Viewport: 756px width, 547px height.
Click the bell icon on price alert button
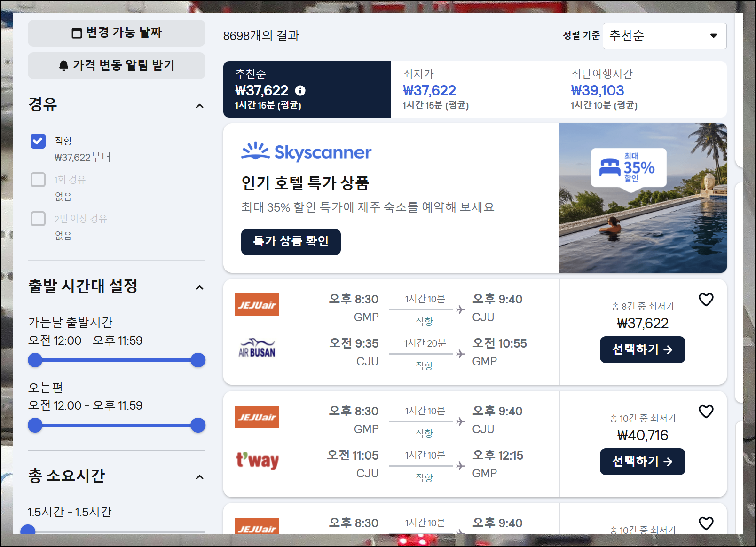tap(64, 65)
